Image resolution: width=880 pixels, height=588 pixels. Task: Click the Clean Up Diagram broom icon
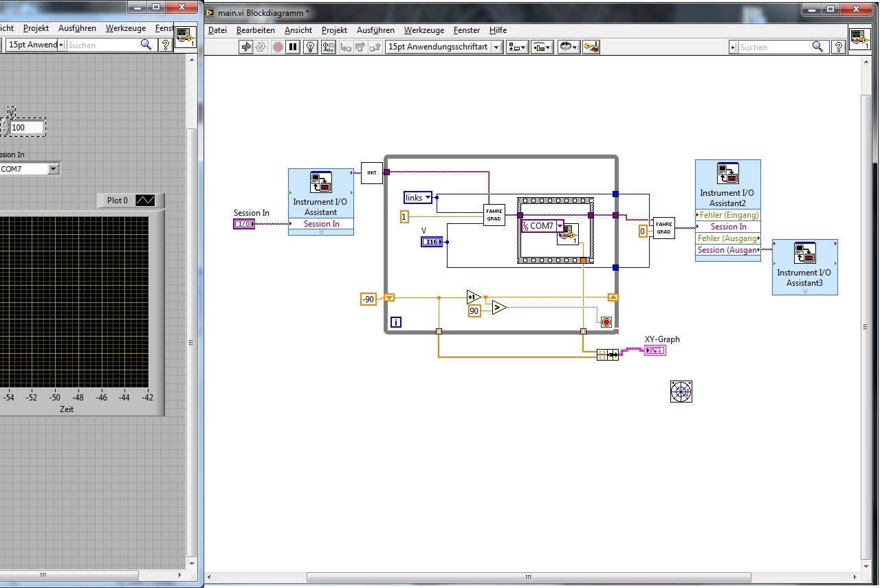tap(591, 47)
